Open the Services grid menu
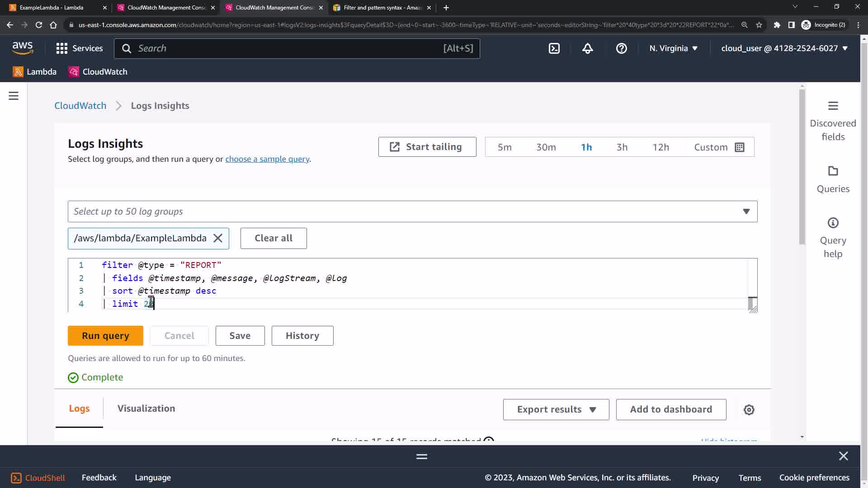Screen dimensions: 868x488 click(79, 48)
